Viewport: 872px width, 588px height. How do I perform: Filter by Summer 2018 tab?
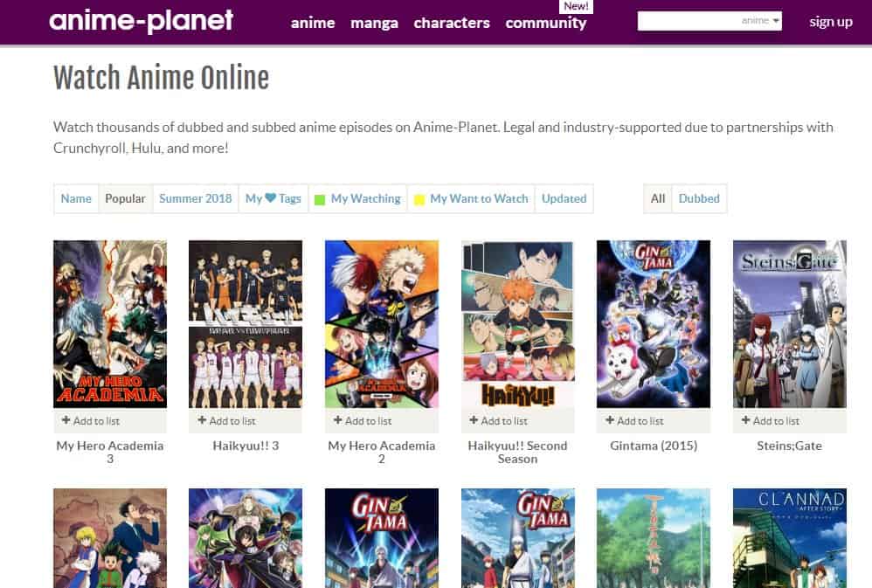[195, 198]
